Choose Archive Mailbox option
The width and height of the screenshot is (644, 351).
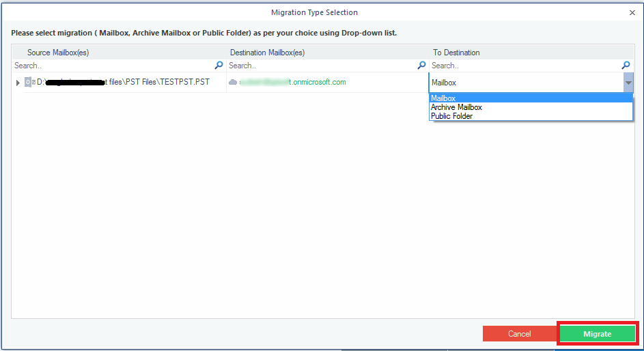tap(531, 107)
